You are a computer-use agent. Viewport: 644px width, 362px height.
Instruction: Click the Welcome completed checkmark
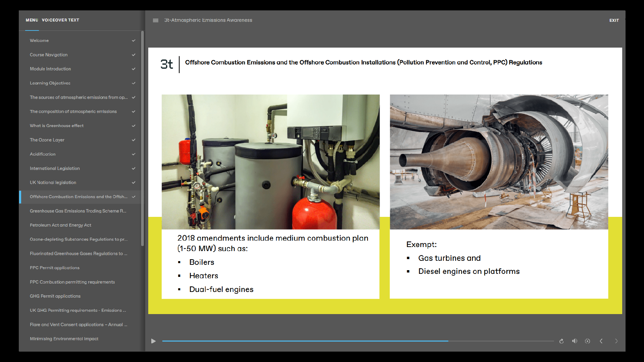coord(133,41)
